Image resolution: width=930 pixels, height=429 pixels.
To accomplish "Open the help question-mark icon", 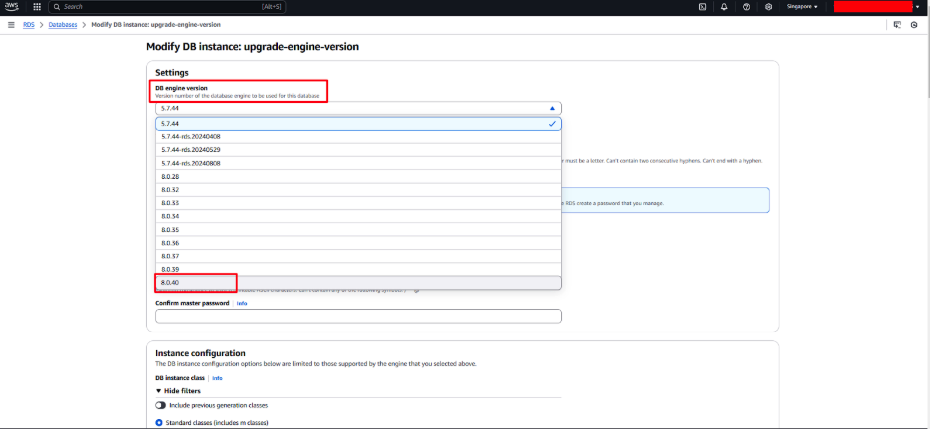I will [746, 7].
